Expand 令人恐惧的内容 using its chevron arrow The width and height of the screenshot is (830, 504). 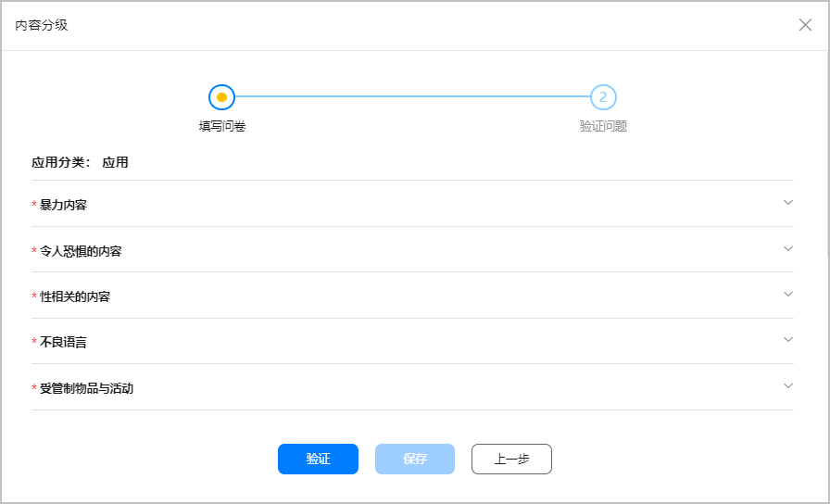(788, 249)
